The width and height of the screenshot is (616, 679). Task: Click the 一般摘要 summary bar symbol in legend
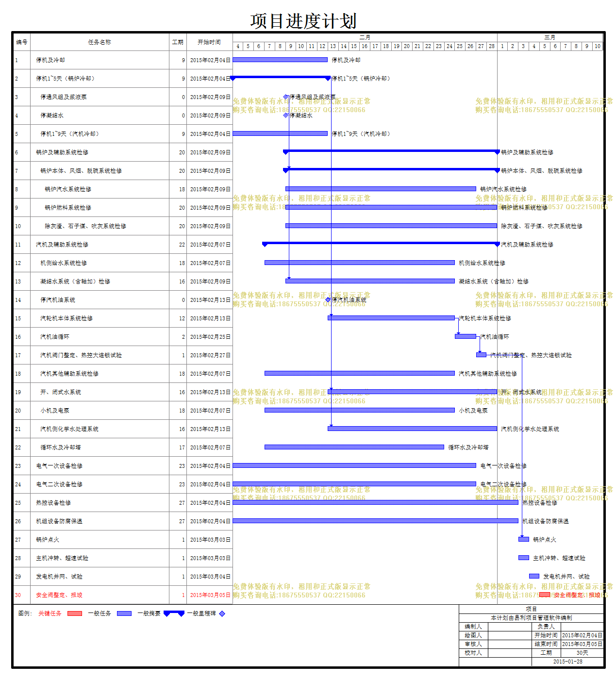coord(174,613)
